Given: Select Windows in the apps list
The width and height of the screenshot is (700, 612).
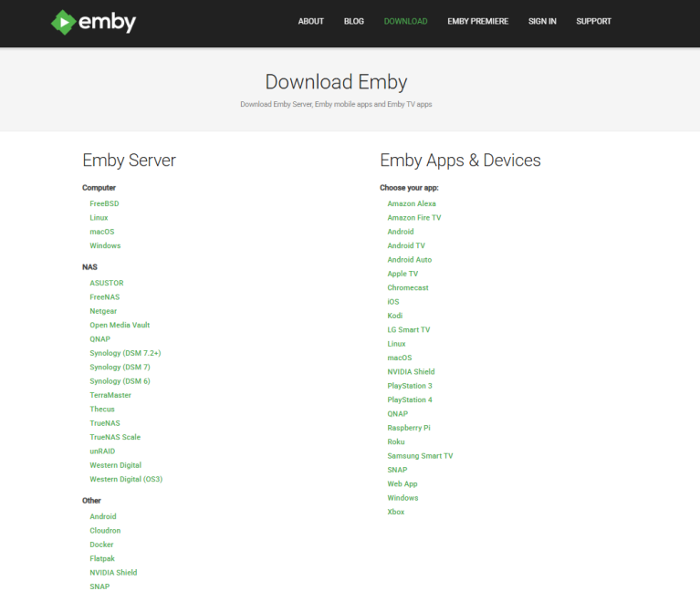Looking at the screenshot, I should [402, 498].
